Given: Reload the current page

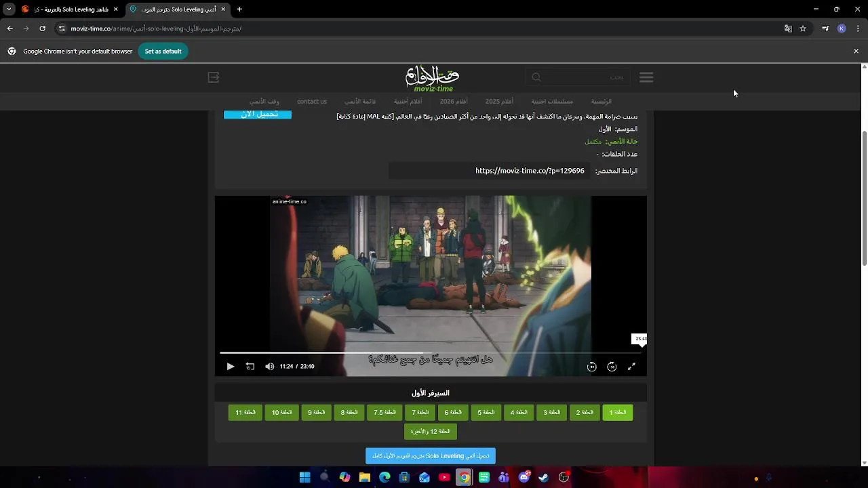Looking at the screenshot, I should pyautogui.click(x=42, y=28).
